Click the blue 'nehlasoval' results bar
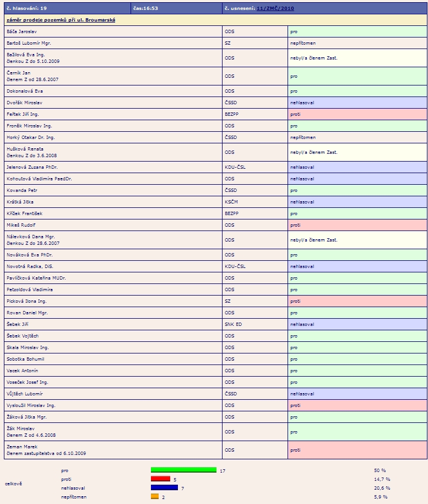 point(164,487)
